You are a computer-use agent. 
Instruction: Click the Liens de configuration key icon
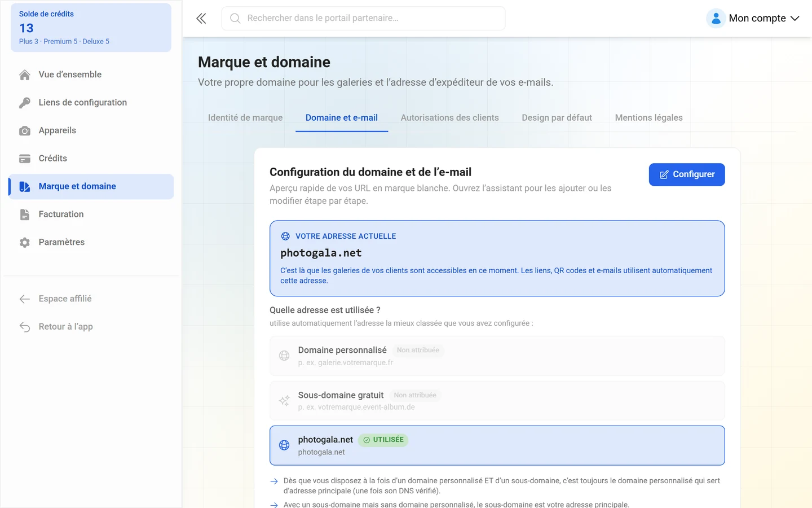[x=25, y=103]
